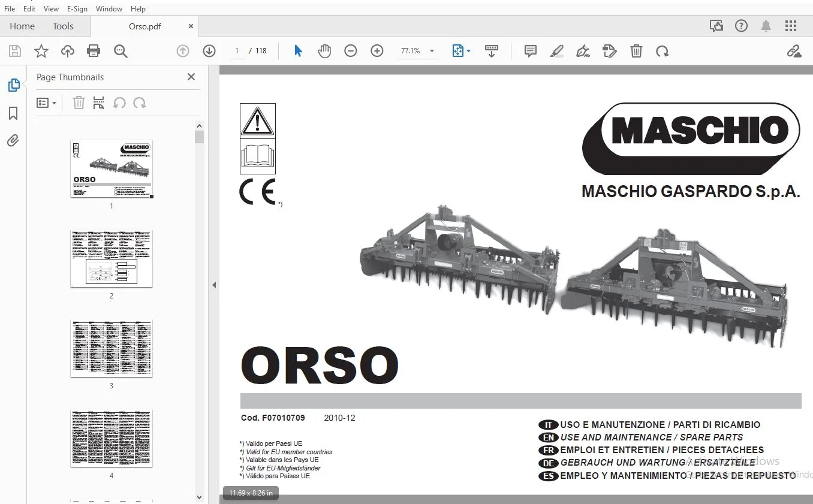Go to previous page with up arrow
813x504 pixels.
coord(183,52)
